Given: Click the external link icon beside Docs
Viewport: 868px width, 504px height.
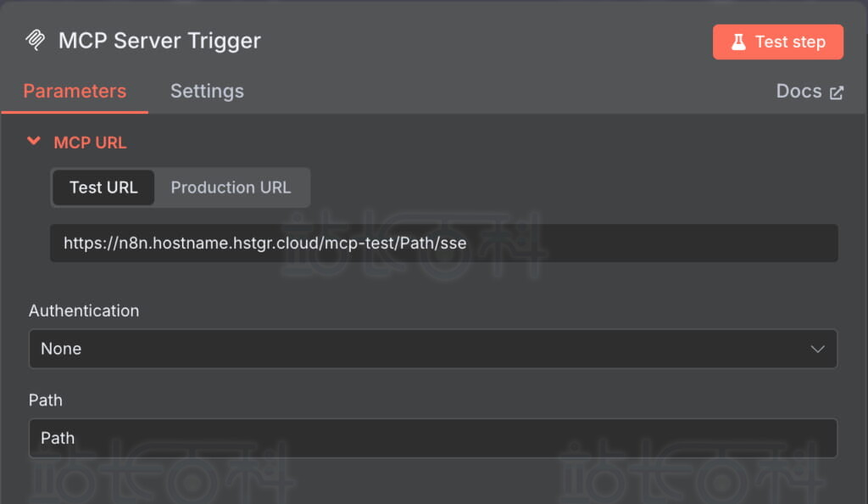Looking at the screenshot, I should tap(837, 92).
